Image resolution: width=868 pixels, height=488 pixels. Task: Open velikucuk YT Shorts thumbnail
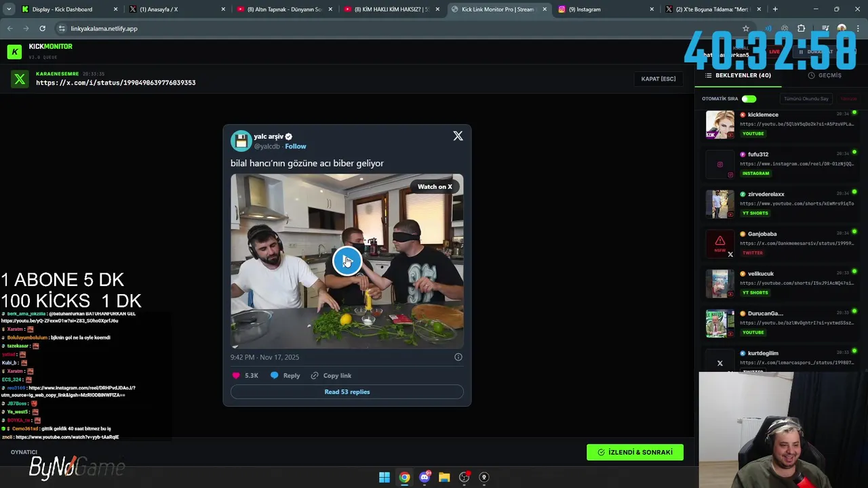click(719, 283)
